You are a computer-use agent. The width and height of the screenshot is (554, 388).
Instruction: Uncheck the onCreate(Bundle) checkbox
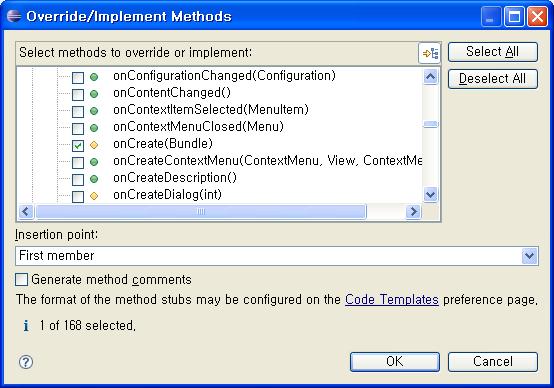(78, 145)
